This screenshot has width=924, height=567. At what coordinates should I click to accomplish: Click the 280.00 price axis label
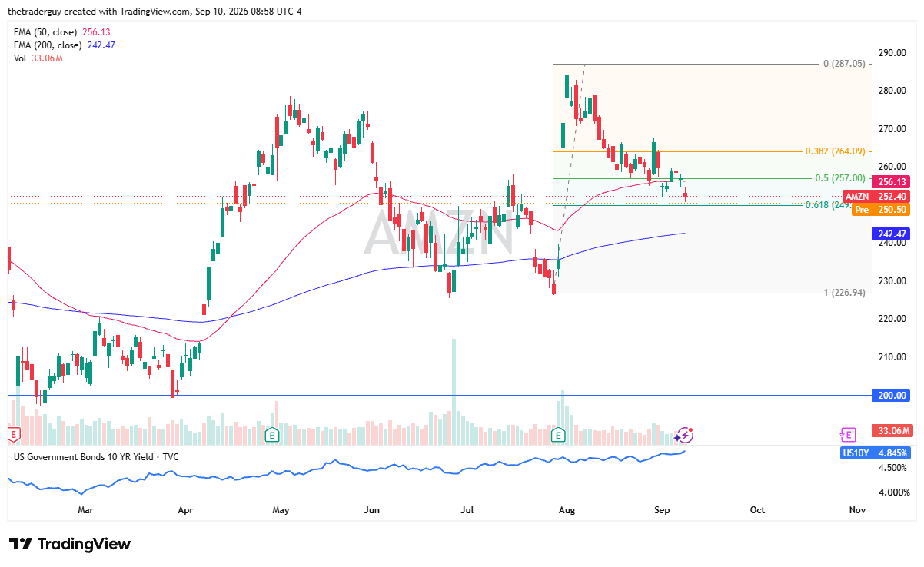(891, 91)
